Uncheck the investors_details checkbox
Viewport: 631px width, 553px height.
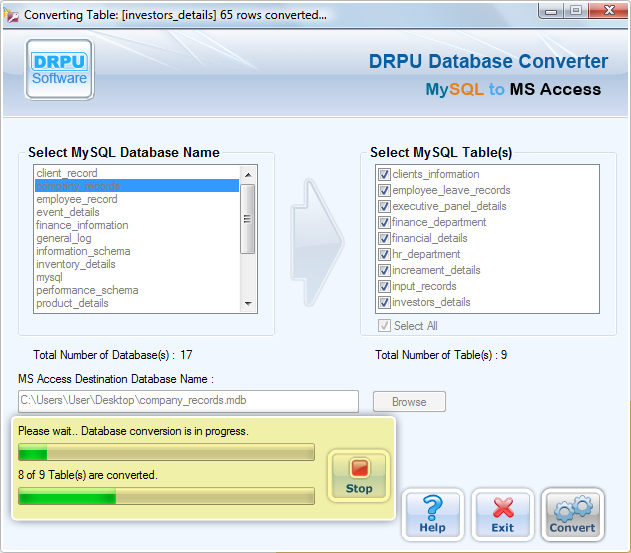(384, 302)
